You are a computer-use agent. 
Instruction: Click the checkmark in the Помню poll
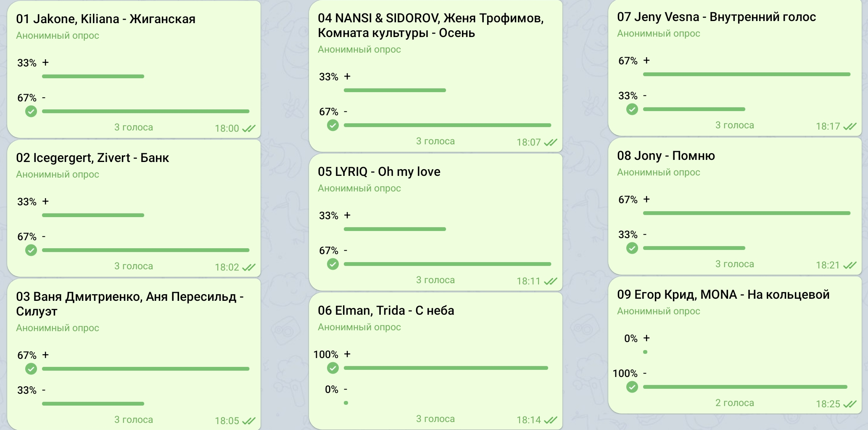(x=632, y=248)
